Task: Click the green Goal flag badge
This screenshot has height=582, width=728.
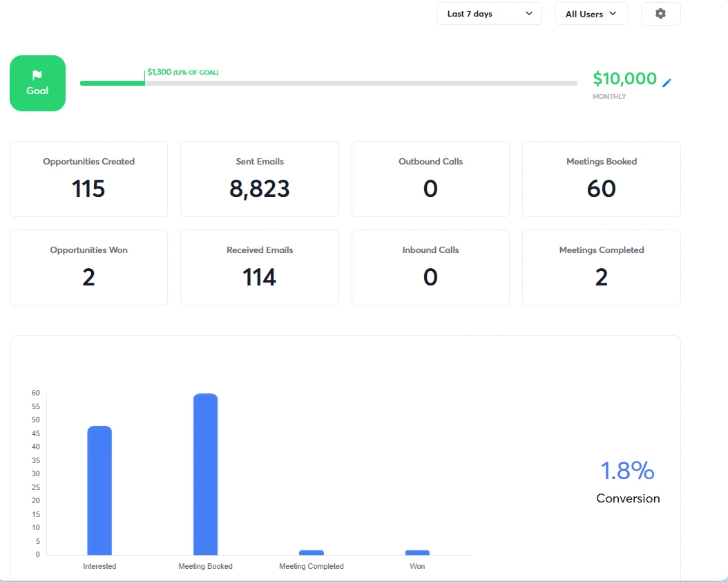Action: [x=37, y=83]
